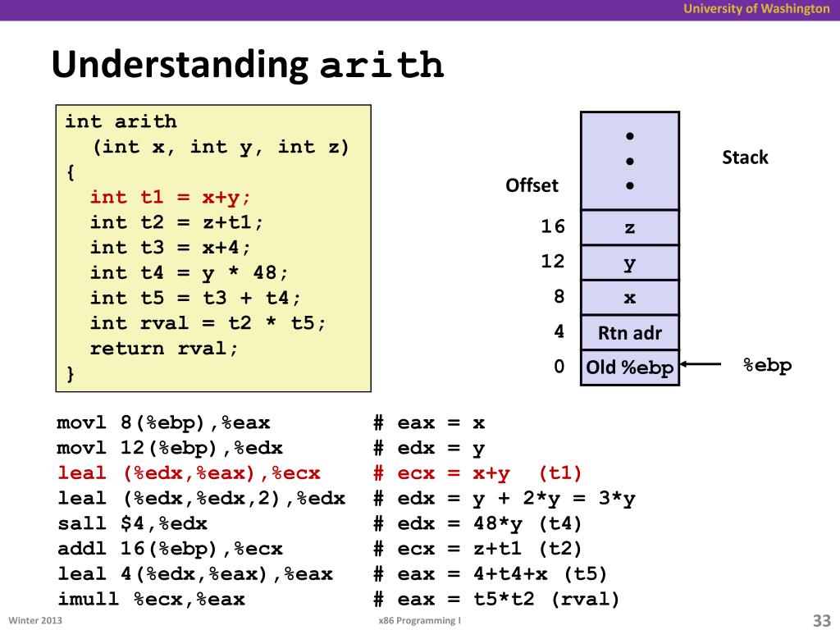
Task: Click the comment "# eax = t5*t2 (rval)"
Action: [496, 600]
